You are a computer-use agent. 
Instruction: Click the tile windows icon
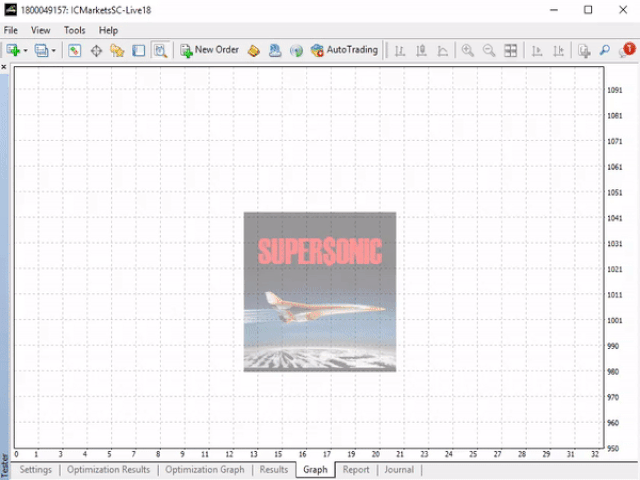pos(511,51)
